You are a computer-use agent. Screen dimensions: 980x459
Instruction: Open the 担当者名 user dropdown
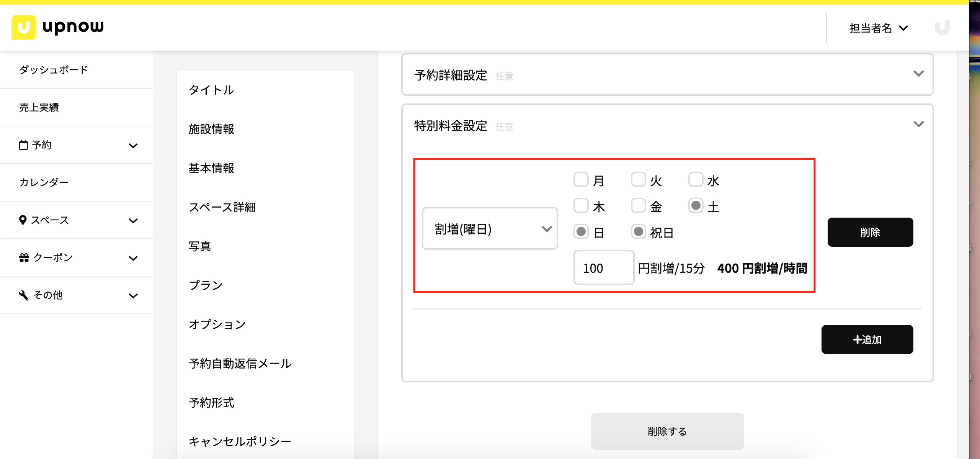coord(879,28)
